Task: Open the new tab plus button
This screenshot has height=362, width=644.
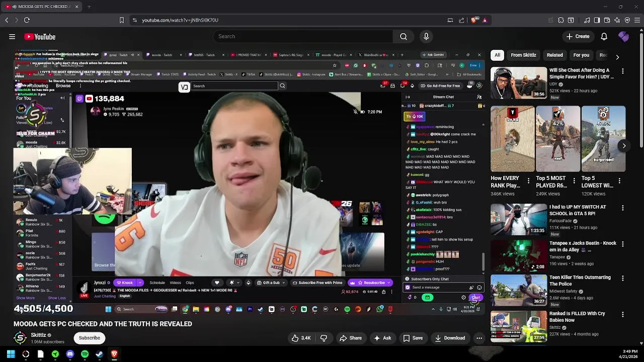Action: [x=89, y=7]
